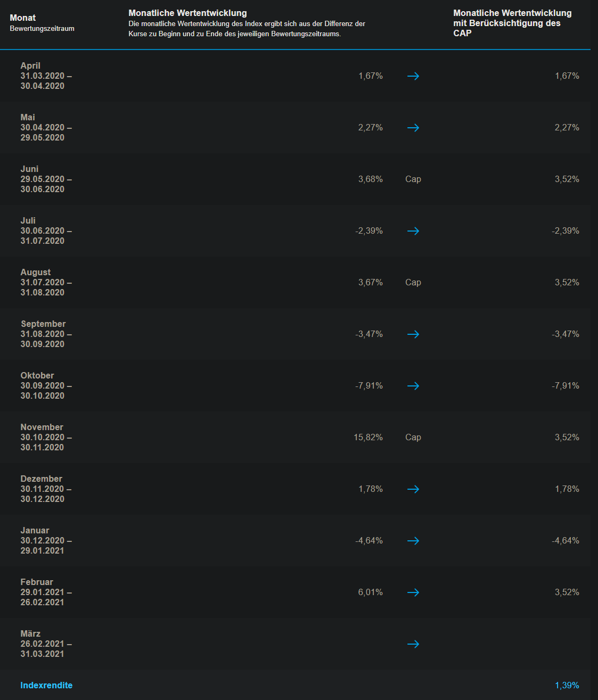
Task: Click the CAP-adjusted performance column header
Action: click(512, 23)
